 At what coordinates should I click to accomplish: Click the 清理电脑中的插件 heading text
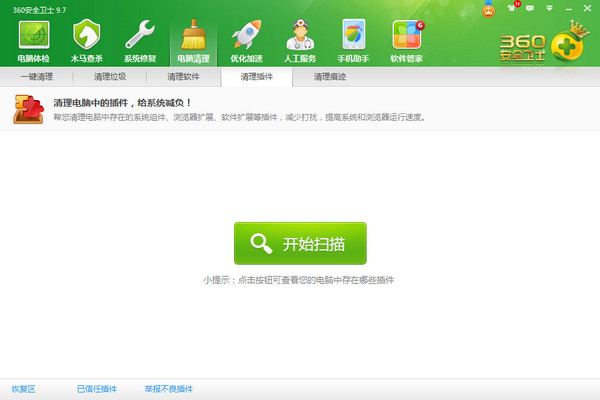(122, 103)
